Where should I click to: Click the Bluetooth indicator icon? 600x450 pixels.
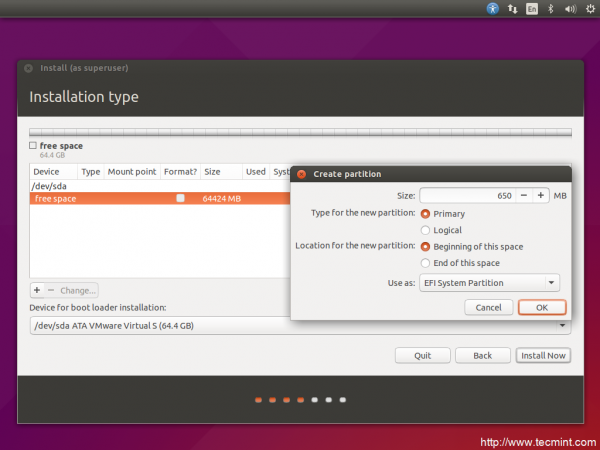point(551,8)
